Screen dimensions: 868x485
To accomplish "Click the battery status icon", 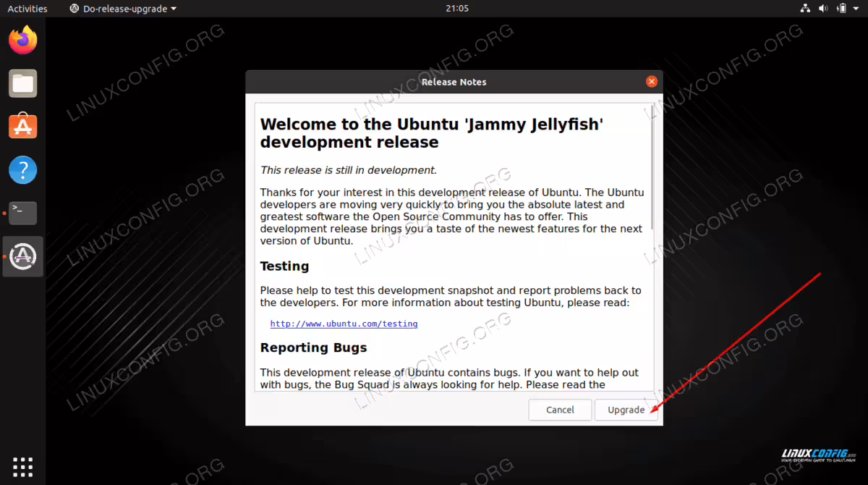I will point(841,9).
